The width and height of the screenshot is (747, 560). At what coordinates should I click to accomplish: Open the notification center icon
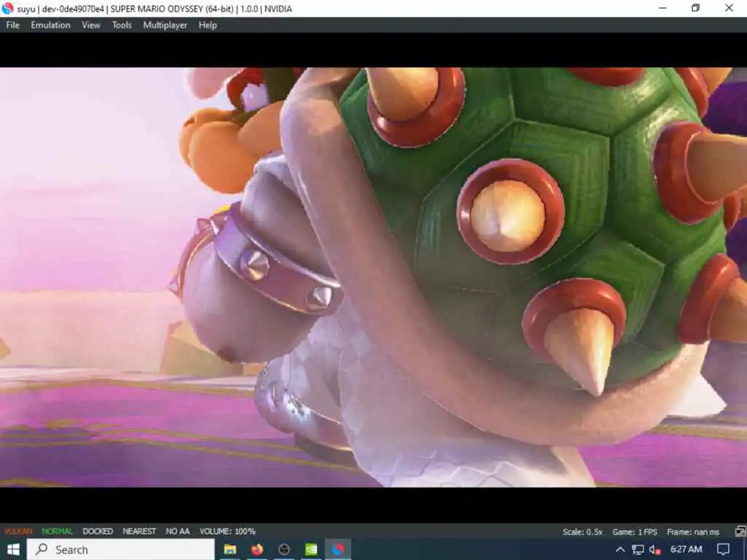tap(723, 550)
